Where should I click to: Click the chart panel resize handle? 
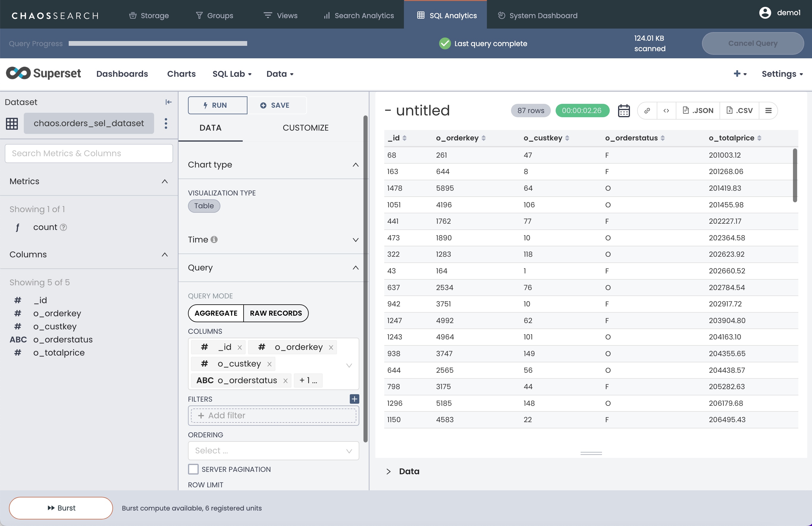click(591, 453)
